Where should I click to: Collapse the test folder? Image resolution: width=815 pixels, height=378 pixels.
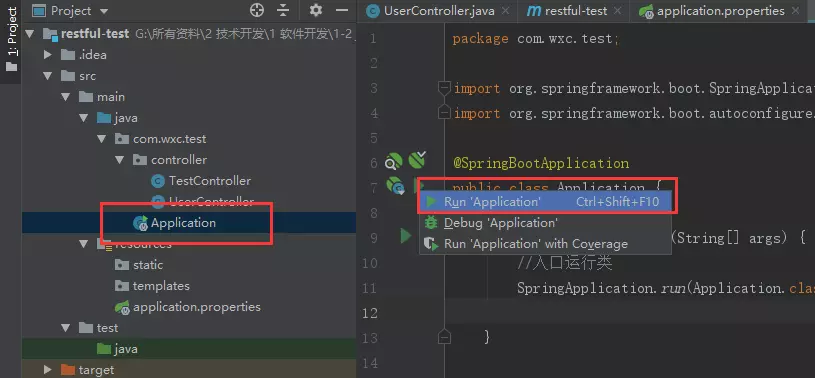65,328
